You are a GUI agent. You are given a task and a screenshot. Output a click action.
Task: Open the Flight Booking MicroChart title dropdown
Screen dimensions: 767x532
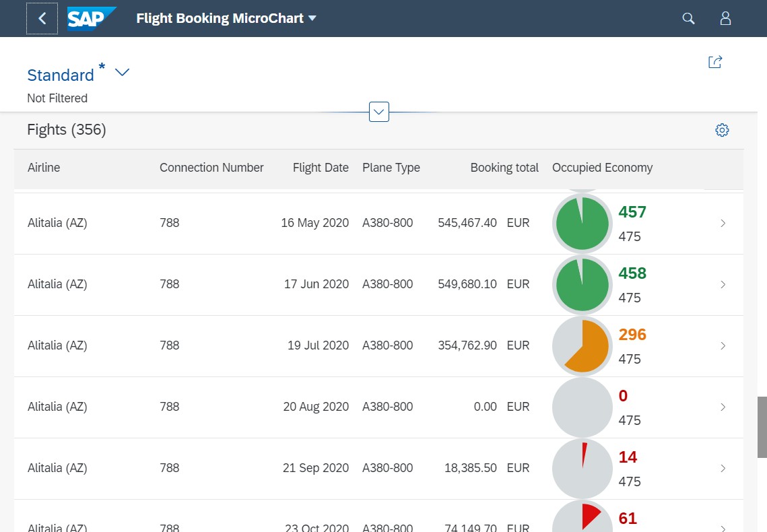coord(311,19)
